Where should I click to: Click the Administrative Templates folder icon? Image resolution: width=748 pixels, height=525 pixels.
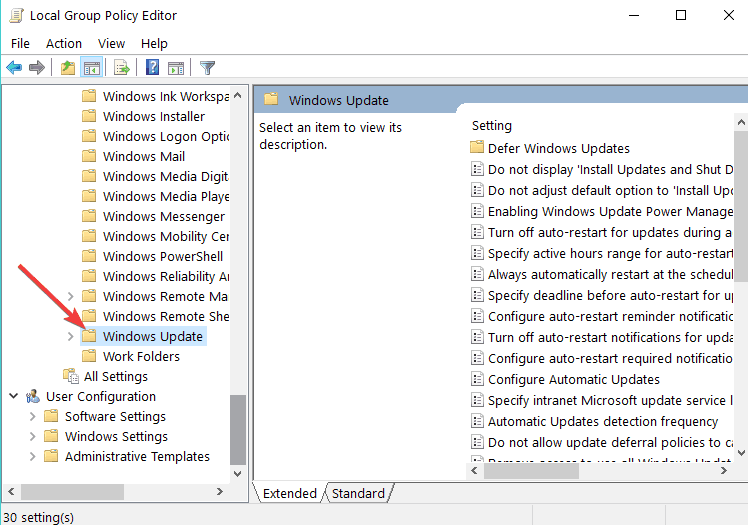pyautogui.click(x=51, y=456)
